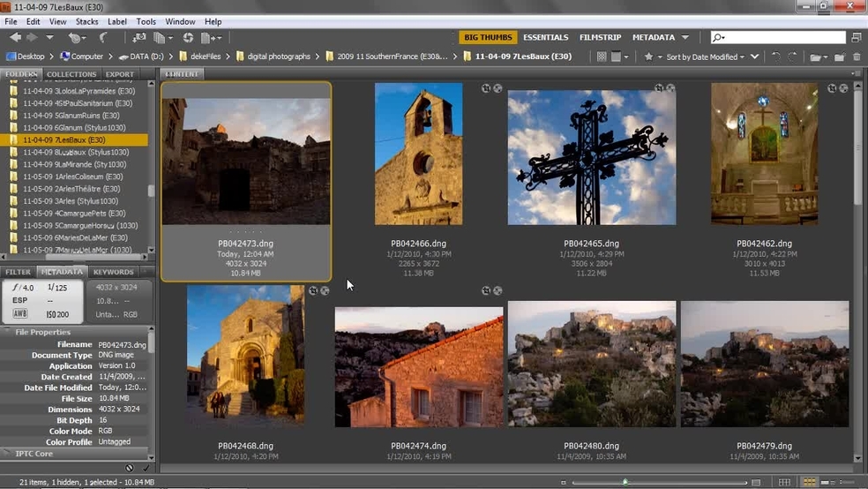Image resolution: width=868 pixels, height=489 pixels.
Task: Switch to the FILMSTRIP workspace
Action: pos(600,37)
